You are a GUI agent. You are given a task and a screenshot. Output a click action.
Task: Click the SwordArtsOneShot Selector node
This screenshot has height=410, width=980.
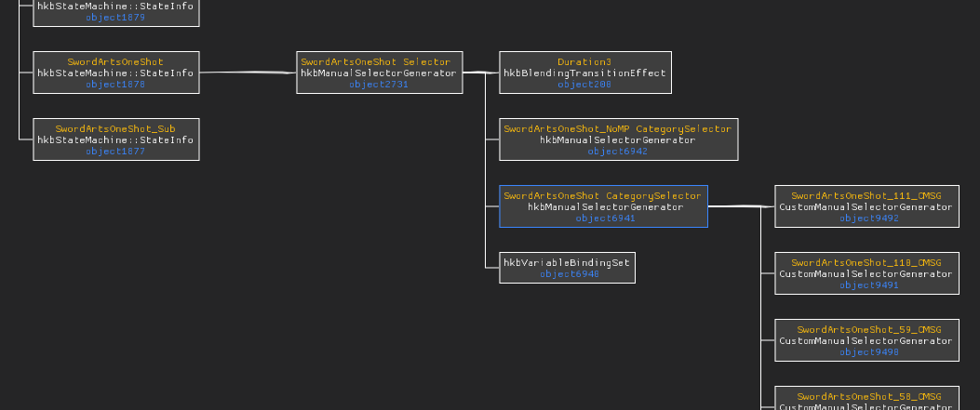pos(379,73)
